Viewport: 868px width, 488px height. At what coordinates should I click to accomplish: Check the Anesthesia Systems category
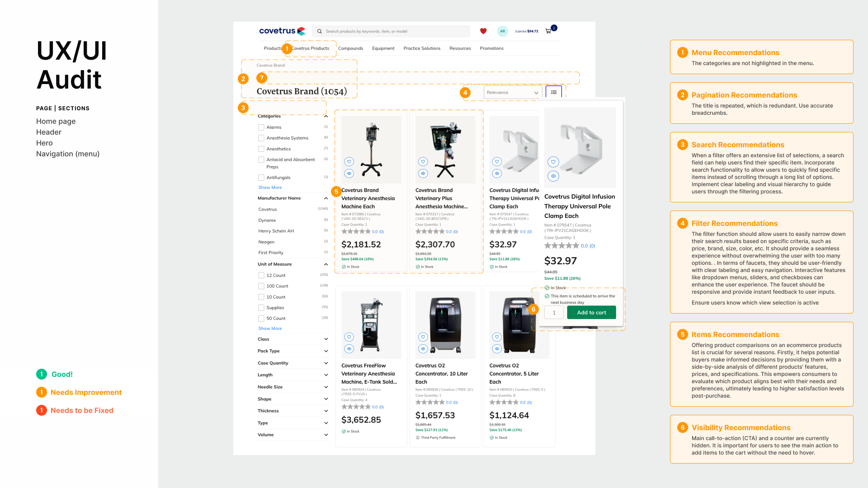[x=261, y=138]
